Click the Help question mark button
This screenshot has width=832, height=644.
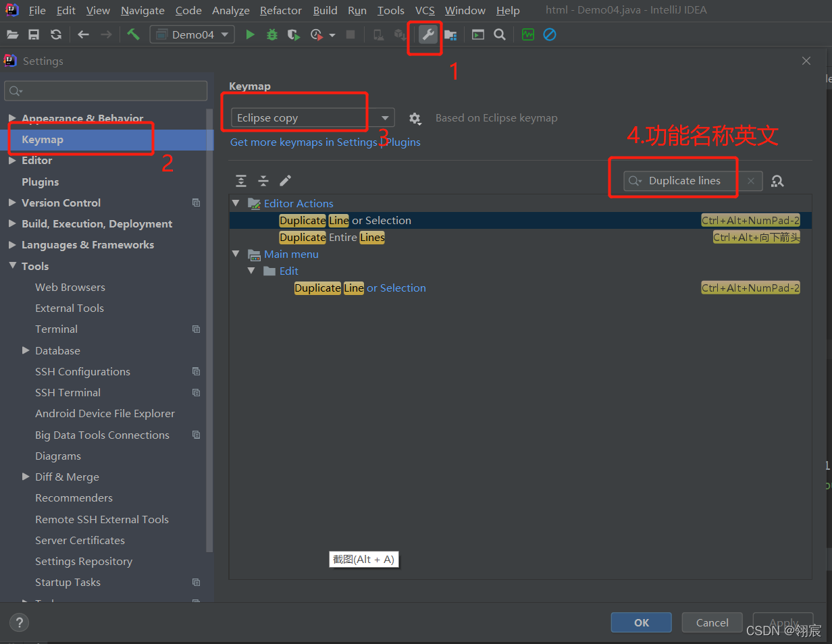[x=19, y=622]
